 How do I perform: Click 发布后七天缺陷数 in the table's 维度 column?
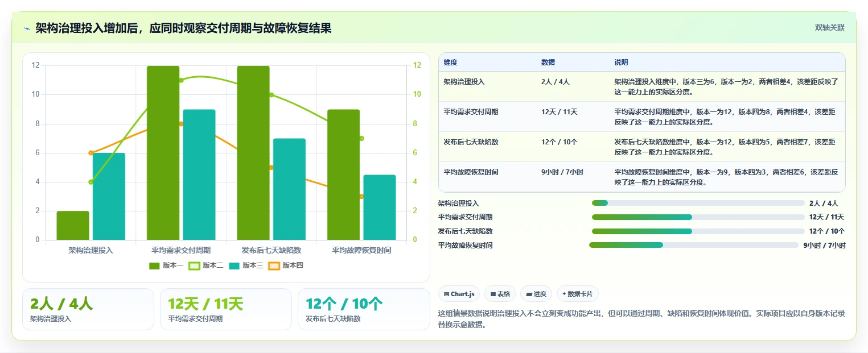pos(471,142)
